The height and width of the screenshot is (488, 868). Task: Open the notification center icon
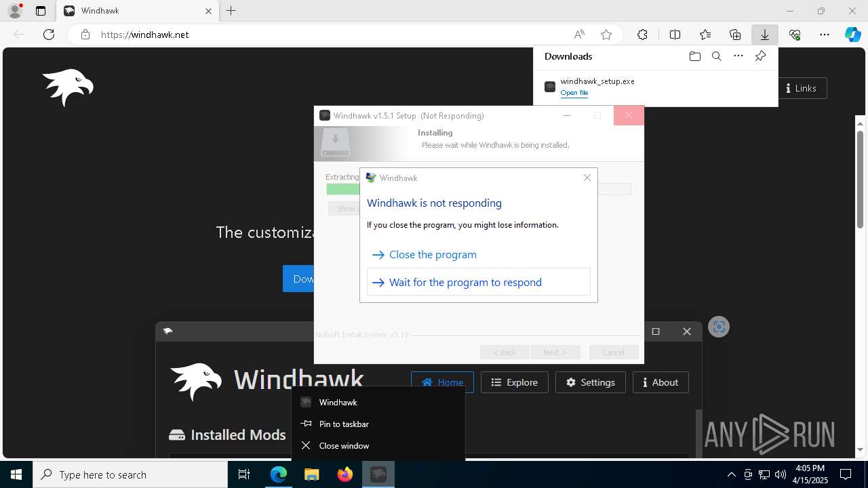pyautogui.click(x=846, y=474)
